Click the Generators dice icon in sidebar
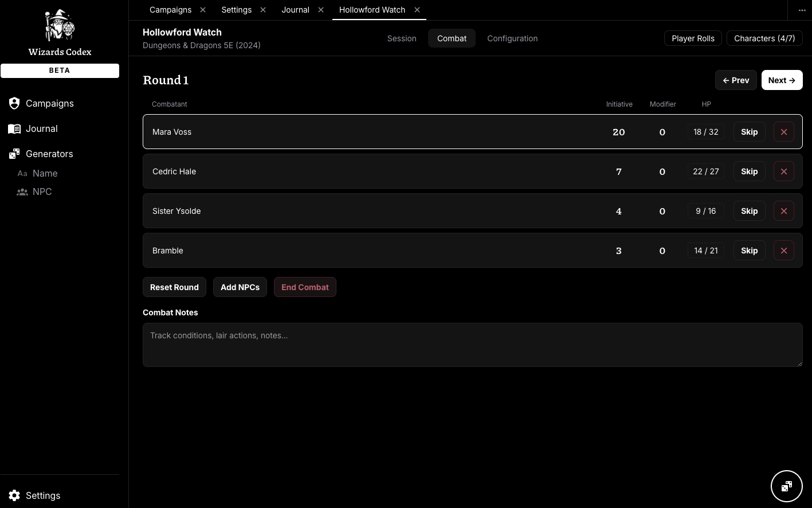Image resolution: width=812 pixels, height=508 pixels. point(14,154)
